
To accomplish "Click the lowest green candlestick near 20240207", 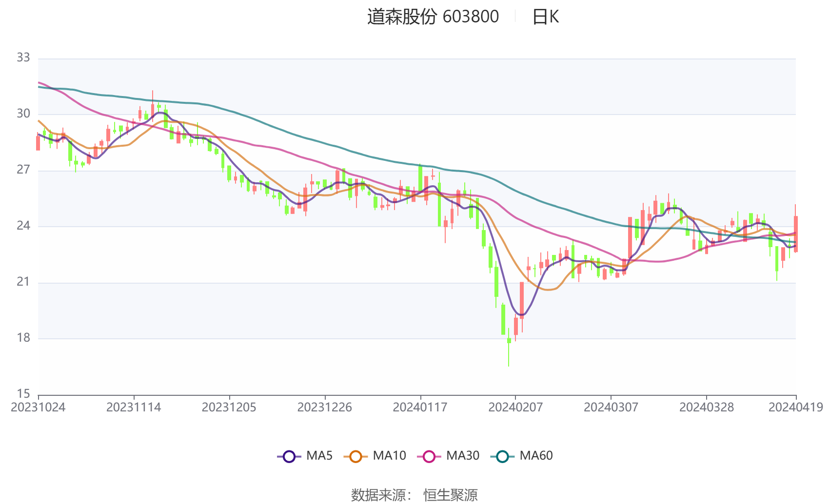I will pos(509,346).
